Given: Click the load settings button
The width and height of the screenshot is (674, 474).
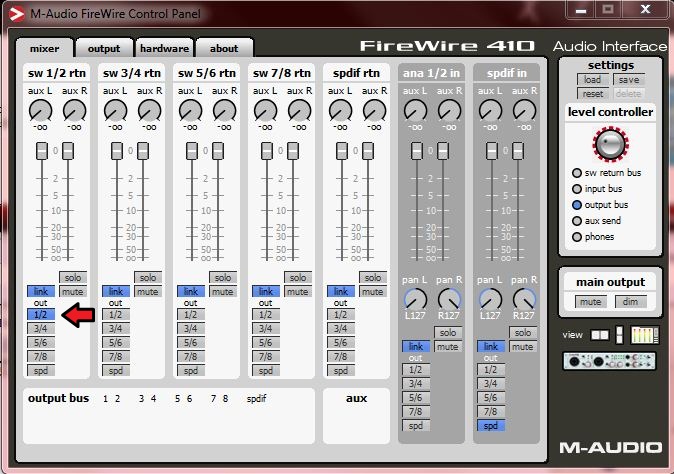Looking at the screenshot, I should [593, 80].
